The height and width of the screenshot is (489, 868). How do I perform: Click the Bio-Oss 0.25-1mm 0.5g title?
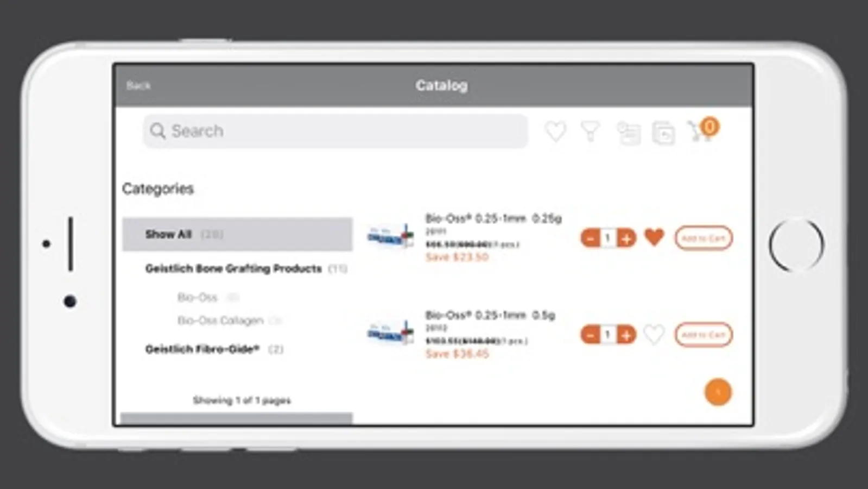click(x=490, y=315)
